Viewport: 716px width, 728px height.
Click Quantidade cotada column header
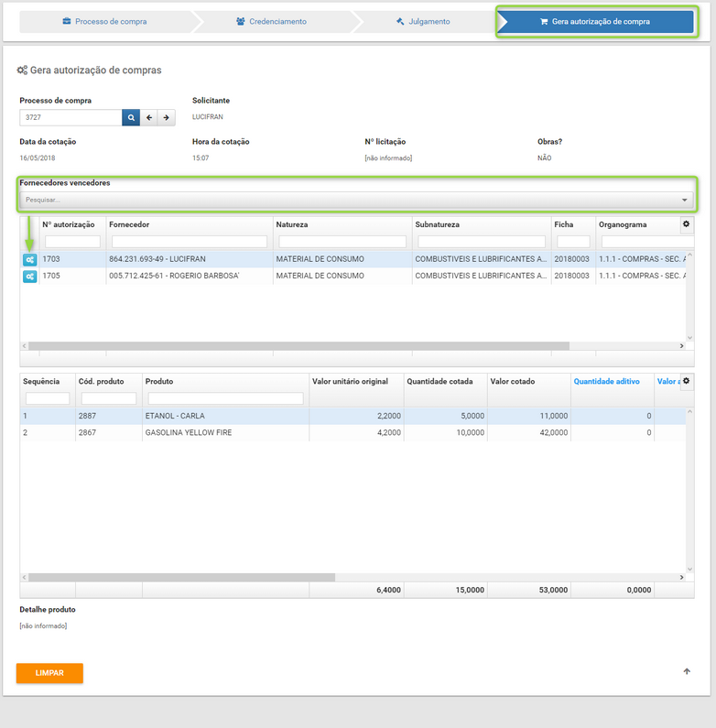pyautogui.click(x=439, y=381)
